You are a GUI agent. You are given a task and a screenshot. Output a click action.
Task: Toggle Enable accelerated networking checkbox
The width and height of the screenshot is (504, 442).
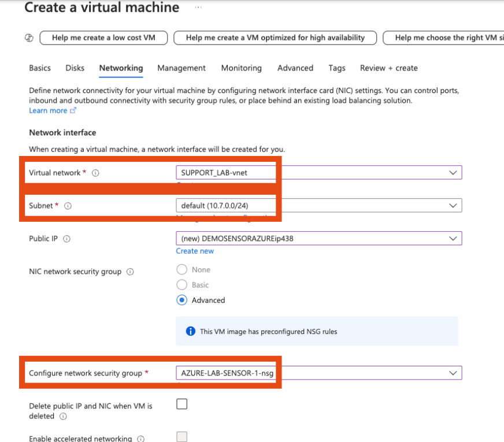(182, 437)
